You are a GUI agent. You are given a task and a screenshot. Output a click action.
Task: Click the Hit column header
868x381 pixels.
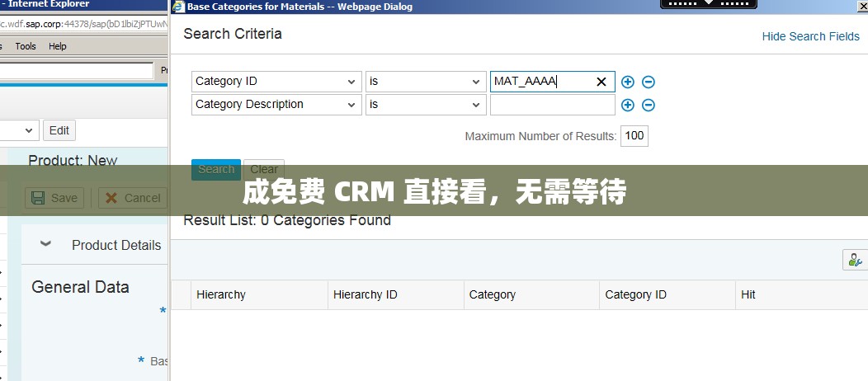(801, 294)
